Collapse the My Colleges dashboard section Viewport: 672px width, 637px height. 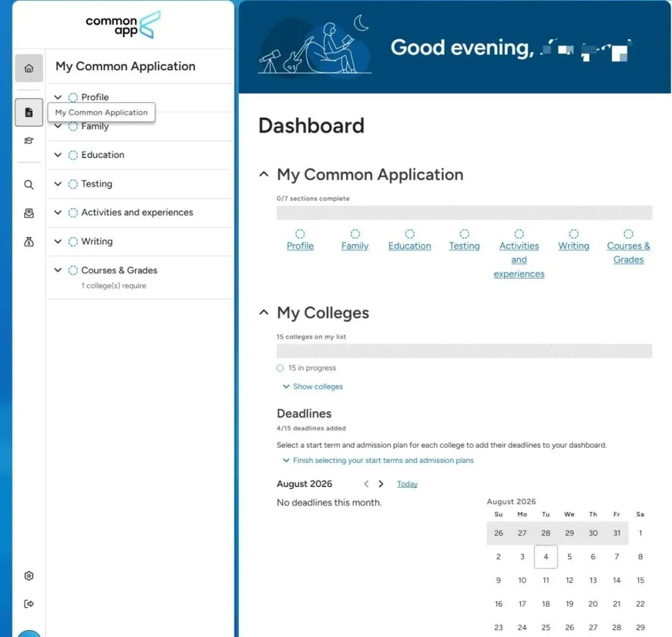[264, 313]
